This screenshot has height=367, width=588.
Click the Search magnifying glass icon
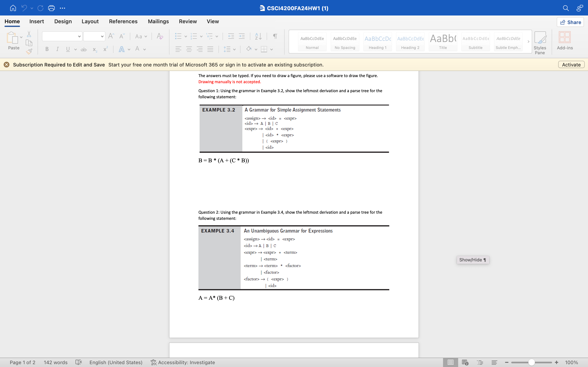tap(566, 8)
